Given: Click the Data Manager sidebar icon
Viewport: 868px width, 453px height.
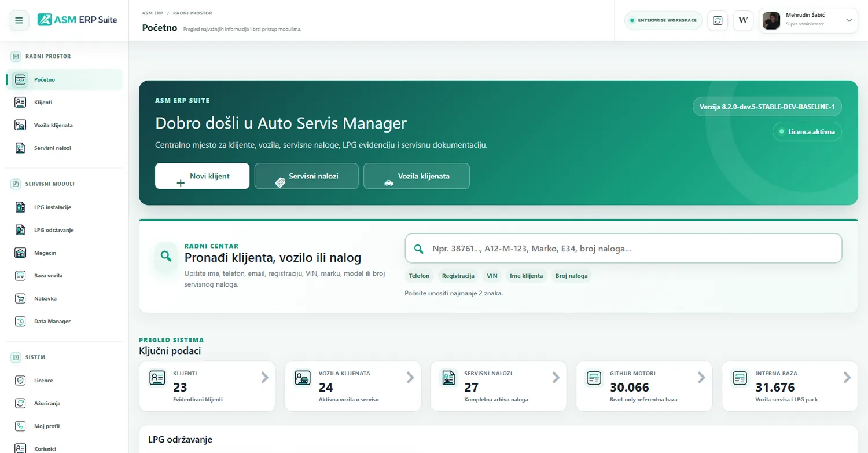Looking at the screenshot, I should (x=20, y=322).
